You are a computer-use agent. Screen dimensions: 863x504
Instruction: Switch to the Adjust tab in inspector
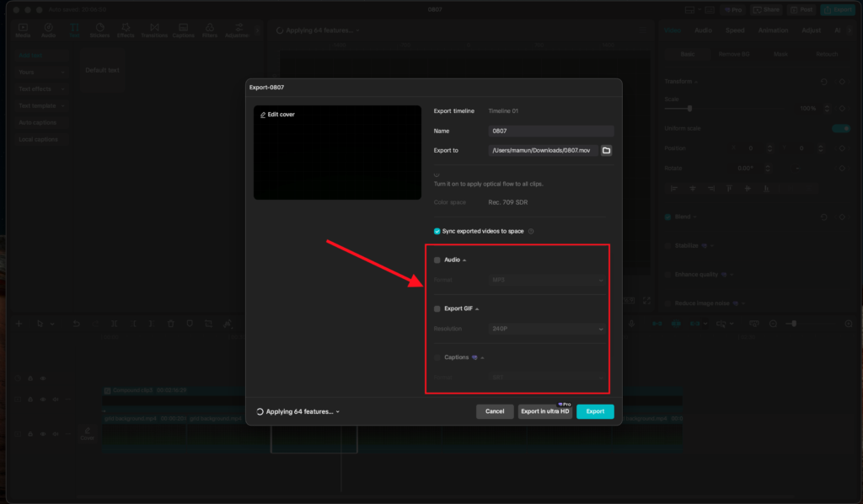[x=811, y=30]
